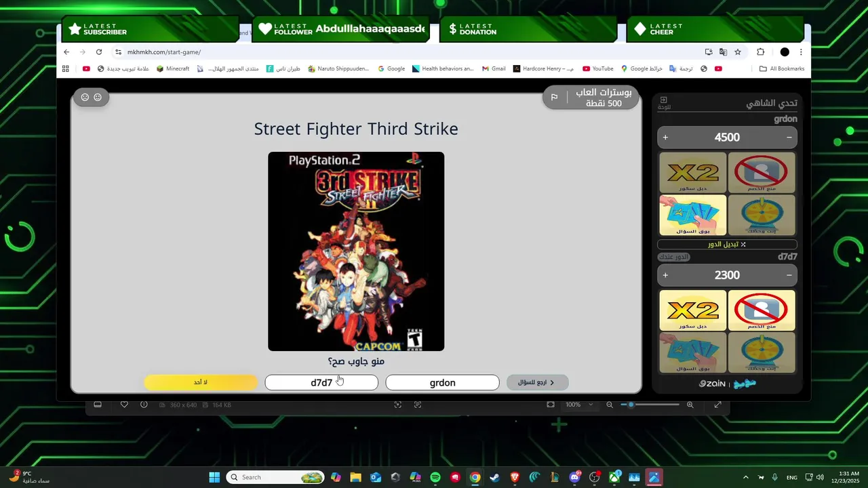
Task: Click the right smiley face icon
Action: (x=98, y=97)
